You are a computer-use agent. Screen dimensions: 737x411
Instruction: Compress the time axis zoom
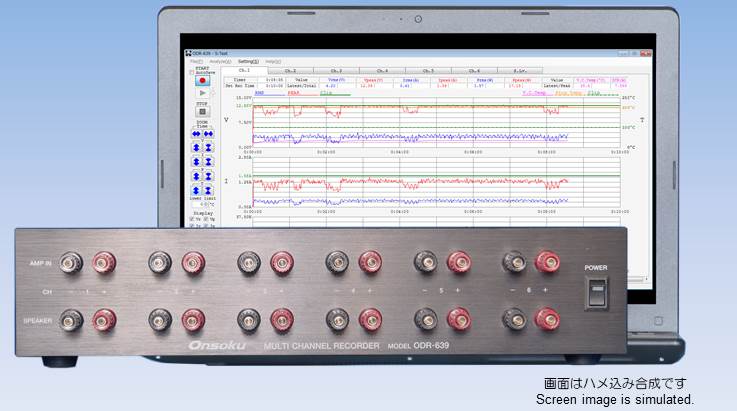pos(208,134)
